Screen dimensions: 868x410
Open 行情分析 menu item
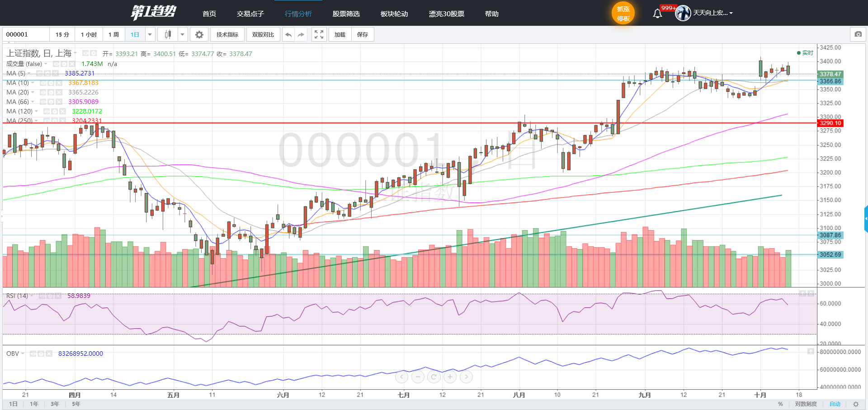coord(298,14)
